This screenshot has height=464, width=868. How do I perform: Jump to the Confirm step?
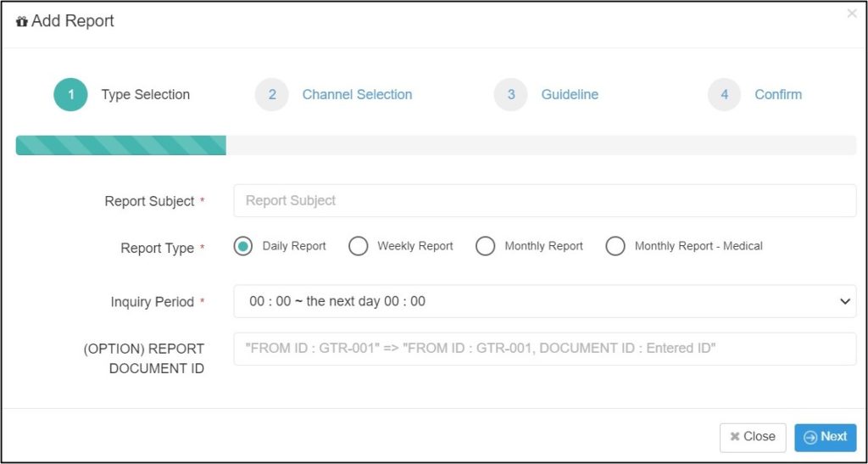coord(778,95)
